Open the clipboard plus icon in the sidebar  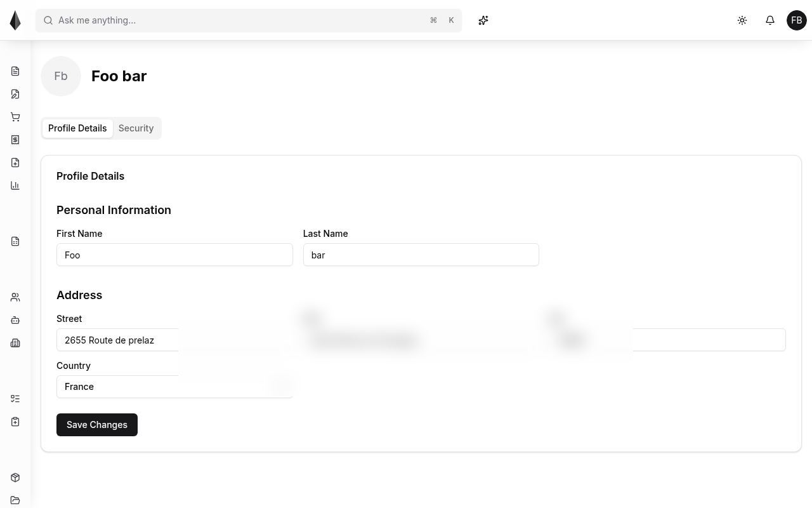[x=15, y=422]
